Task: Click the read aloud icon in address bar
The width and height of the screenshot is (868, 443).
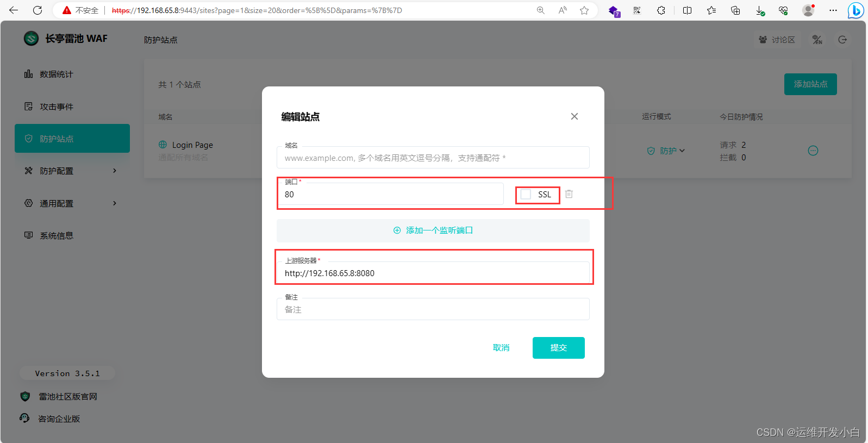Action: pyautogui.click(x=563, y=10)
